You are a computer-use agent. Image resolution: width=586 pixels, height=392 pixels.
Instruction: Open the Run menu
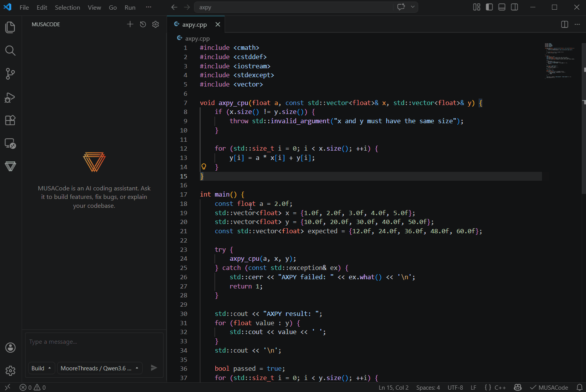[x=130, y=7]
